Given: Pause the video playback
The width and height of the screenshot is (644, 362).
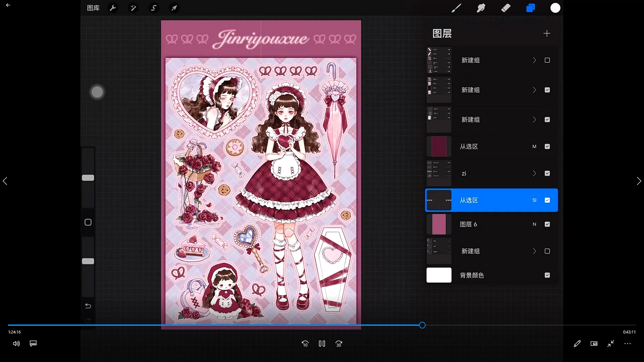Looking at the screenshot, I should [x=322, y=344].
